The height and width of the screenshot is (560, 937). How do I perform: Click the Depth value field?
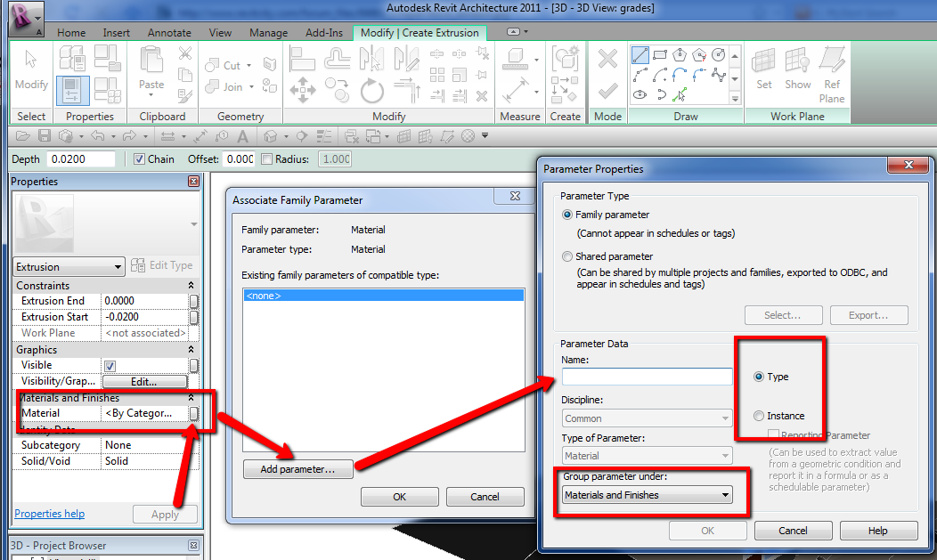(x=81, y=159)
